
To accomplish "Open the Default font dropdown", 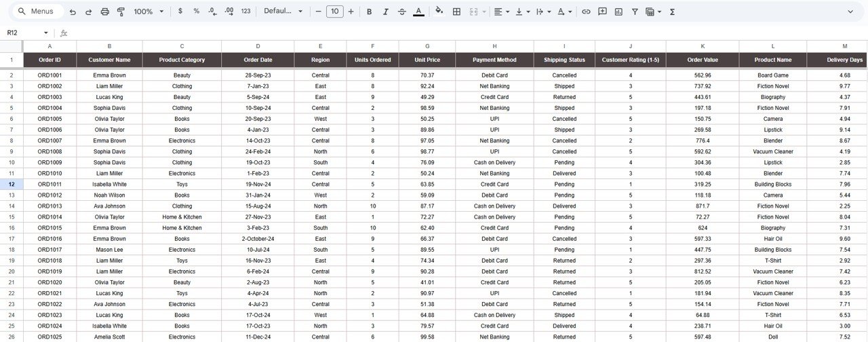I will (283, 12).
